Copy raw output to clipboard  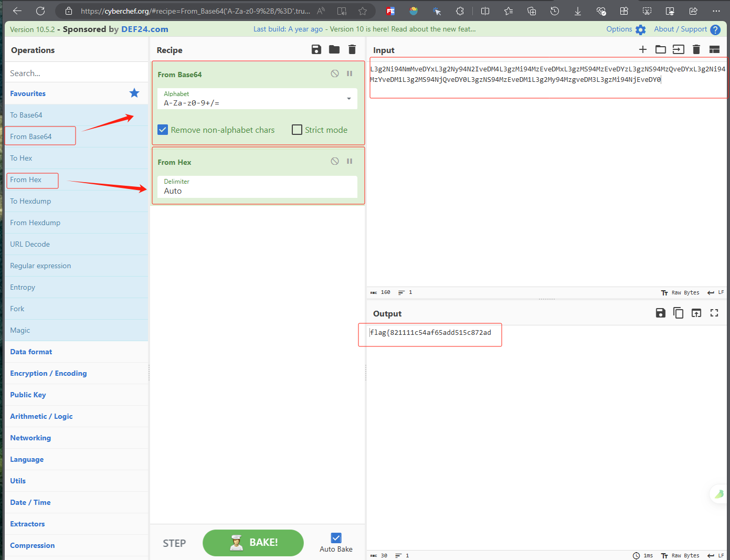pos(679,313)
